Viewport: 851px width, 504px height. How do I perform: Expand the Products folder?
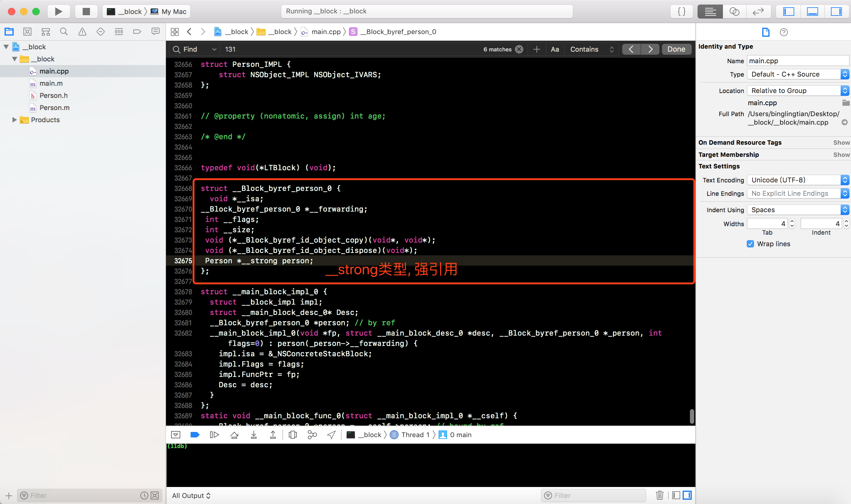point(15,120)
